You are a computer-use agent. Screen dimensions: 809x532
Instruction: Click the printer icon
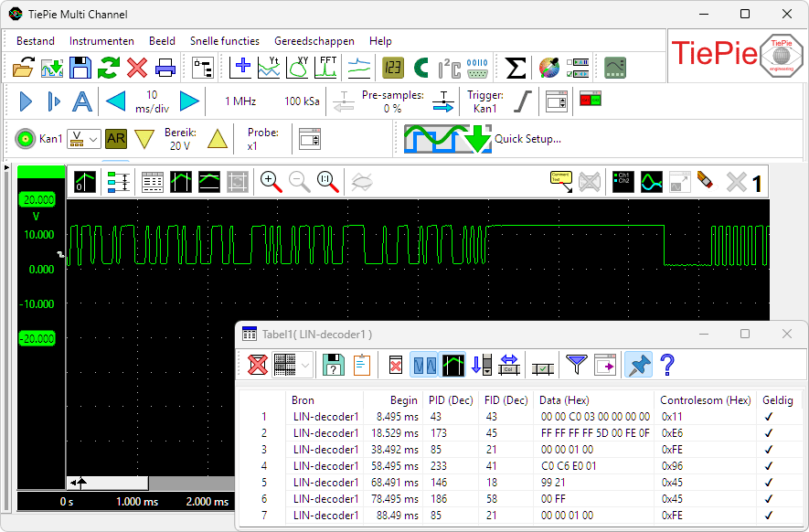[165, 68]
